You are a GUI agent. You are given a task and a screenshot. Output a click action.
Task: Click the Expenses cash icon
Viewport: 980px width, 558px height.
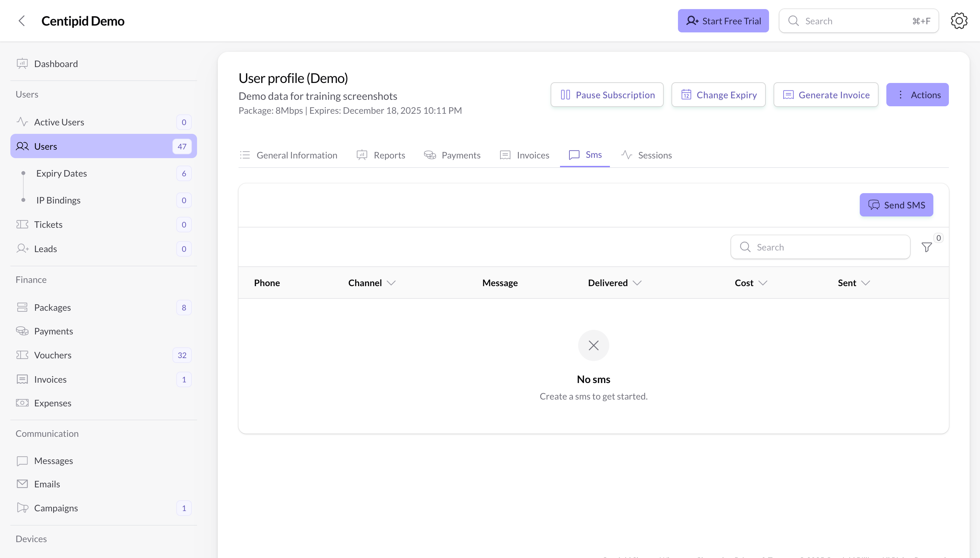point(22,403)
